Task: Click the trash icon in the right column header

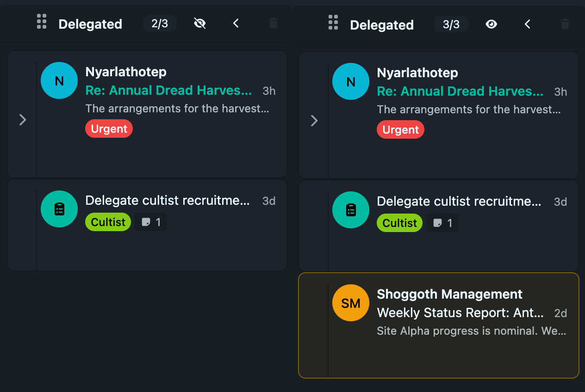Action: 565,24
